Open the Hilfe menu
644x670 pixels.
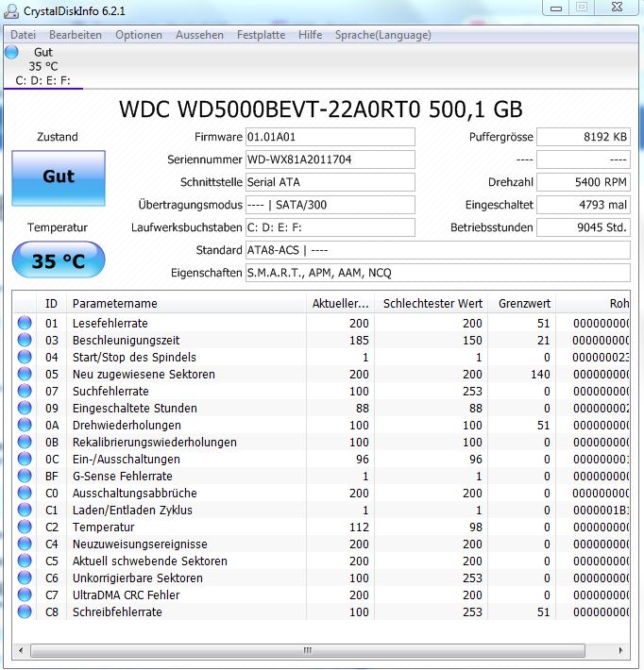tap(310, 35)
